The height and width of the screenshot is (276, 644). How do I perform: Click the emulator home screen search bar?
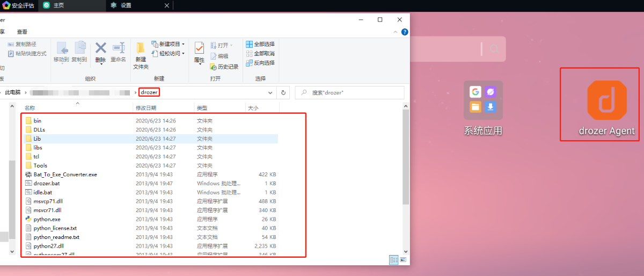click(x=457, y=49)
